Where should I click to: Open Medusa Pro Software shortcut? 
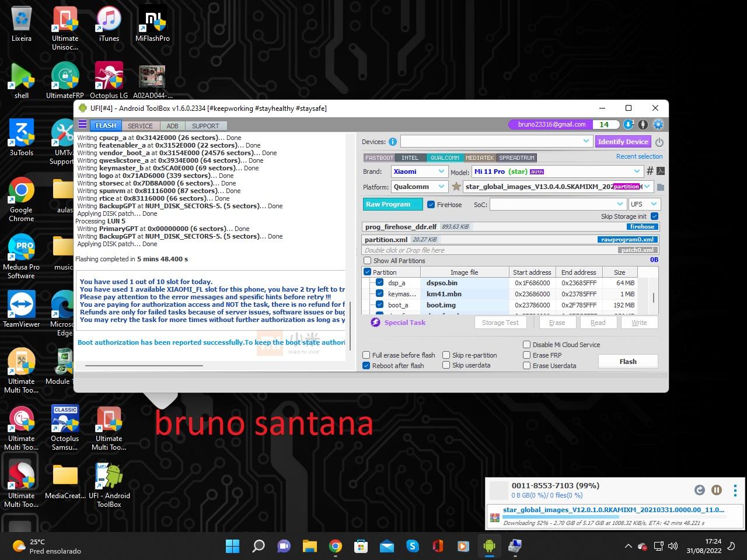click(x=22, y=257)
